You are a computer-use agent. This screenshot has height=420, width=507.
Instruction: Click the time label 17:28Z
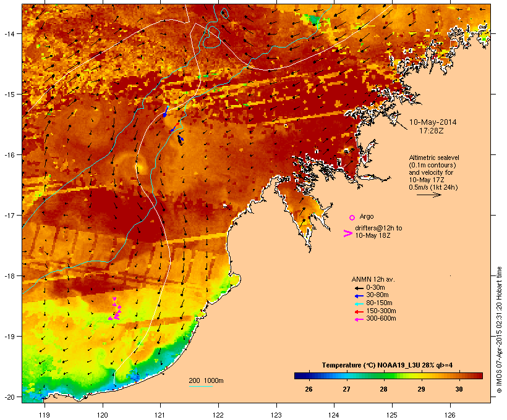click(x=432, y=130)
